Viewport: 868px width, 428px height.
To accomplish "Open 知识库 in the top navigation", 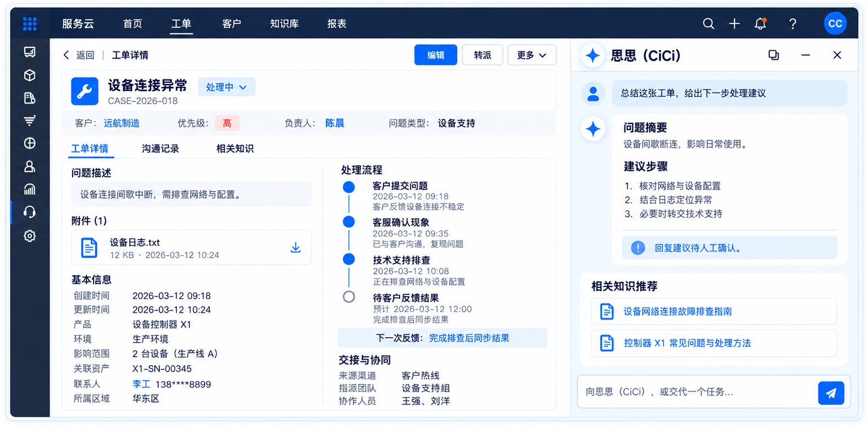I will [284, 24].
